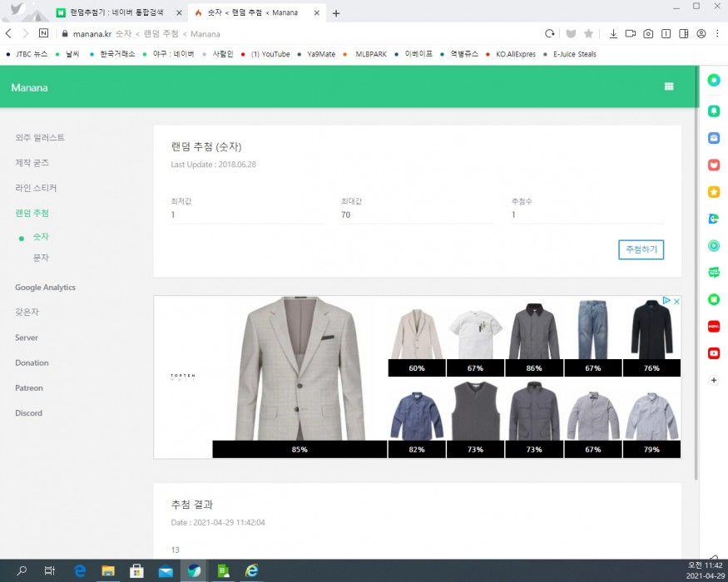Open the E-Juice Steals bookmark
728x582 pixels.
[x=570, y=54]
